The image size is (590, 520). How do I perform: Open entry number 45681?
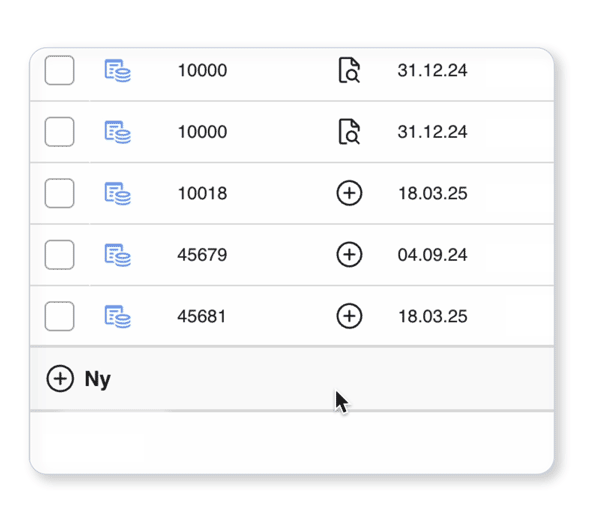(x=202, y=316)
